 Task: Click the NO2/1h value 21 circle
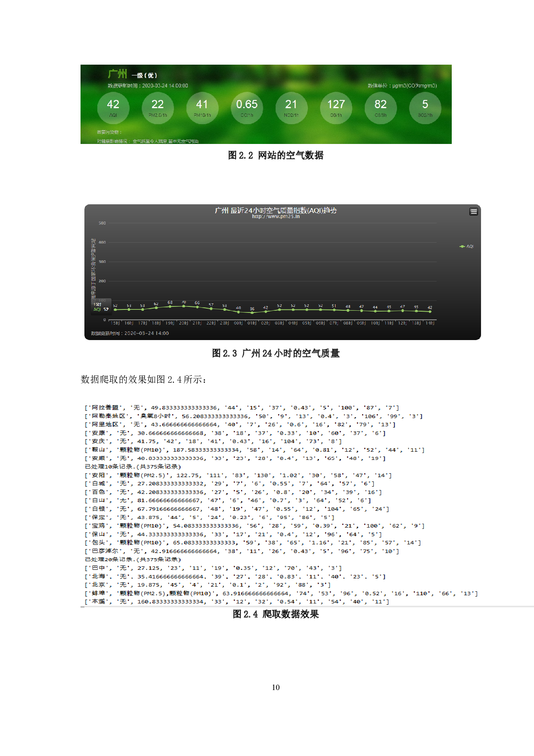291,108
